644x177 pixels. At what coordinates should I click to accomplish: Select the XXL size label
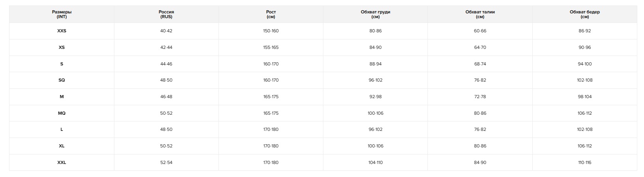click(x=62, y=162)
